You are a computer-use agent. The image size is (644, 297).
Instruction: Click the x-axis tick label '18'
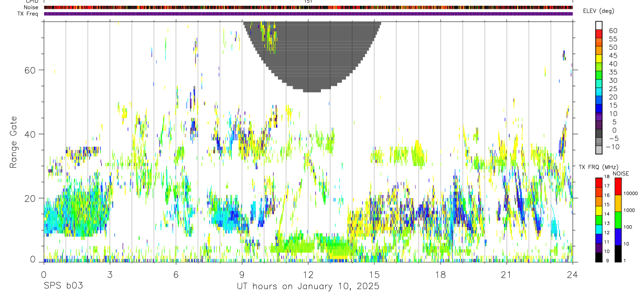click(441, 274)
